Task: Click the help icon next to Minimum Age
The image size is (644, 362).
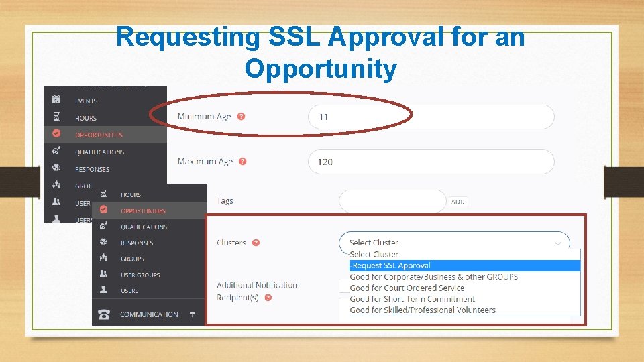Action: (x=241, y=116)
